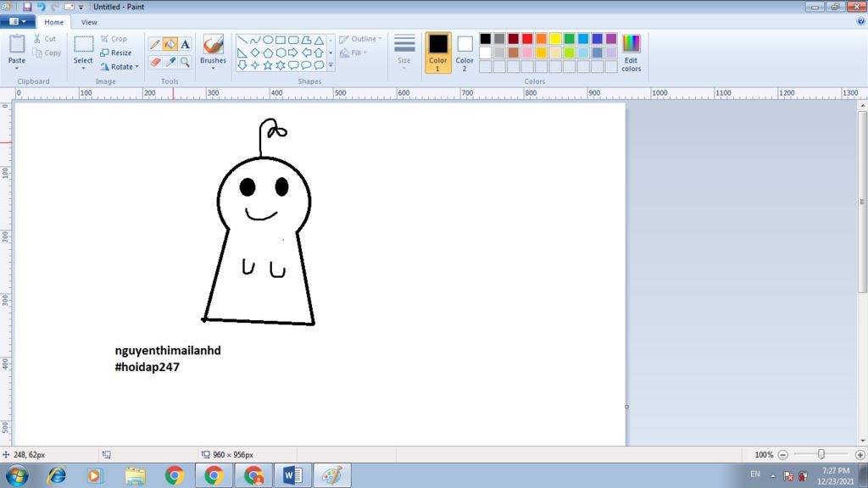Open the shape Fill dropdown
The height and width of the screenshot is (488, 868).
[353, 53]
